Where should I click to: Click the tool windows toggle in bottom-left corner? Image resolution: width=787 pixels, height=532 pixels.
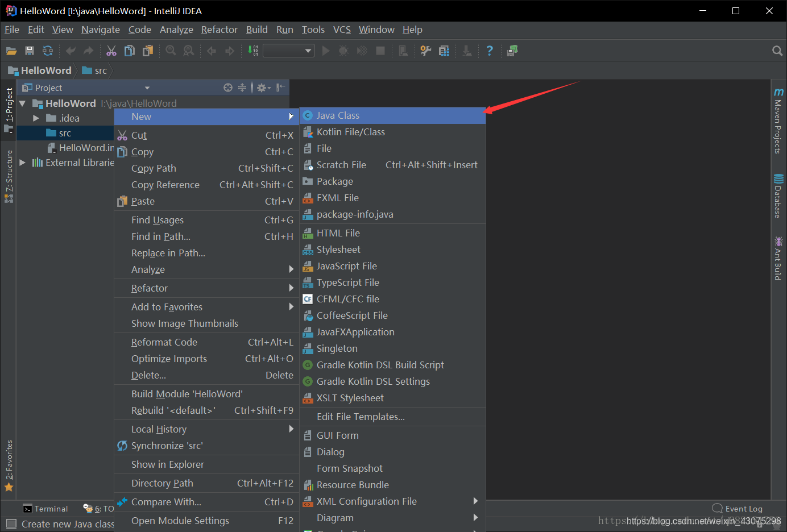[11, 524]
